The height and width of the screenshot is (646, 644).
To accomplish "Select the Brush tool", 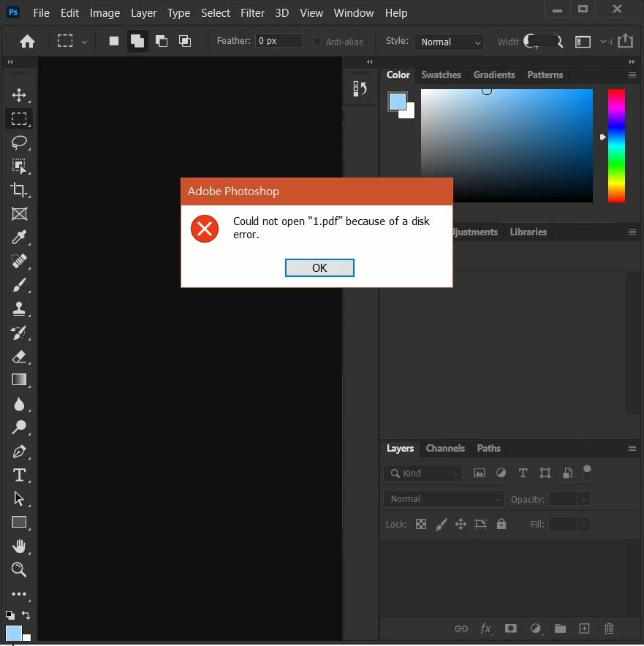I will point(19,285).
